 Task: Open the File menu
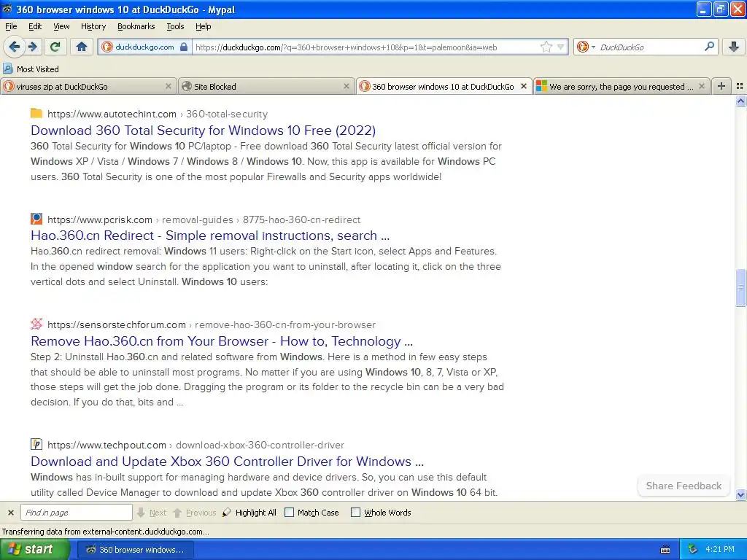(x=11, y=26)
